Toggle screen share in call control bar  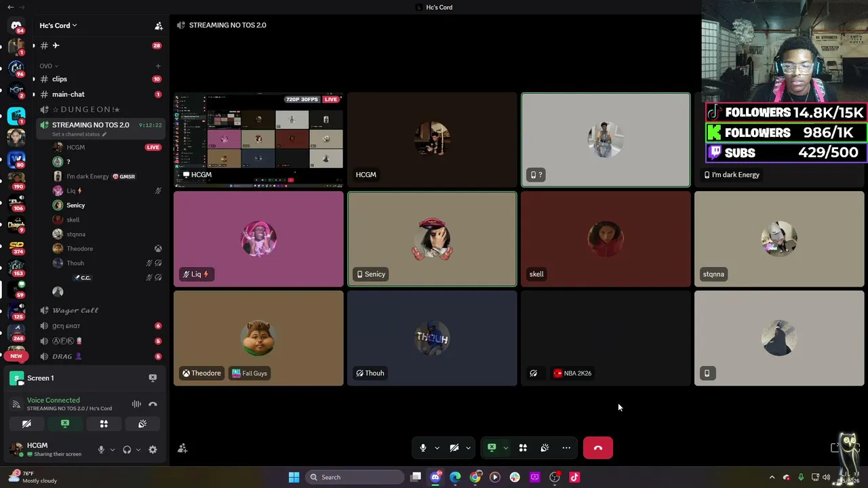(x=492, y=448)
